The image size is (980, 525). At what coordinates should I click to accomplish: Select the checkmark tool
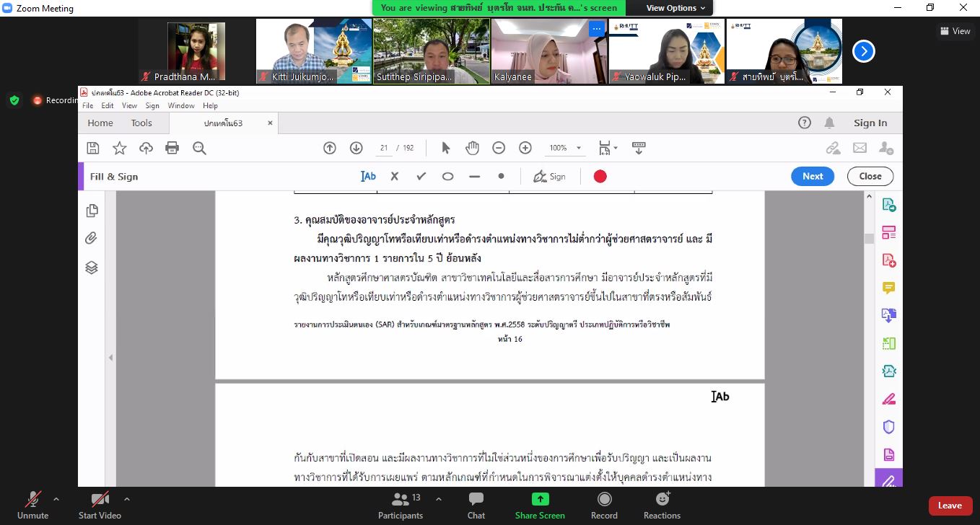point(421,176)
